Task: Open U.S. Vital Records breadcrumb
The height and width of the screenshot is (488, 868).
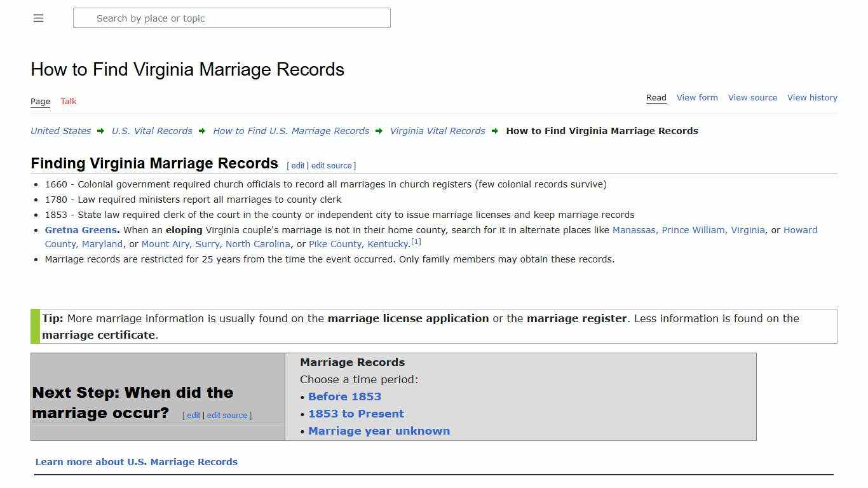Action: point(152,131)
